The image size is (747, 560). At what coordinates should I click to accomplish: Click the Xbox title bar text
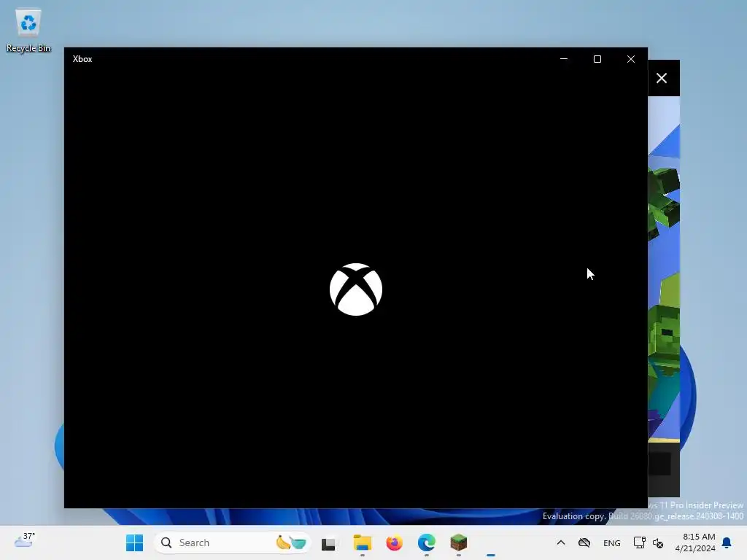point(82,59)
